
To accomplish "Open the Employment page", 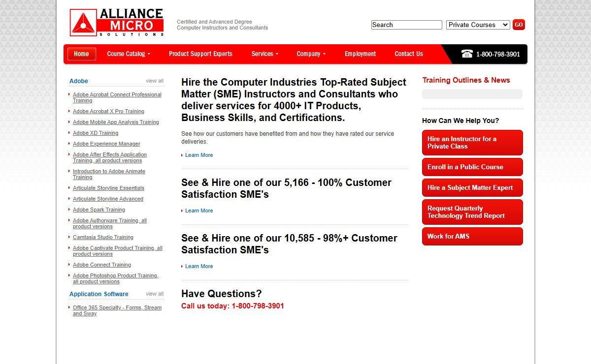I will pos(360,54).
